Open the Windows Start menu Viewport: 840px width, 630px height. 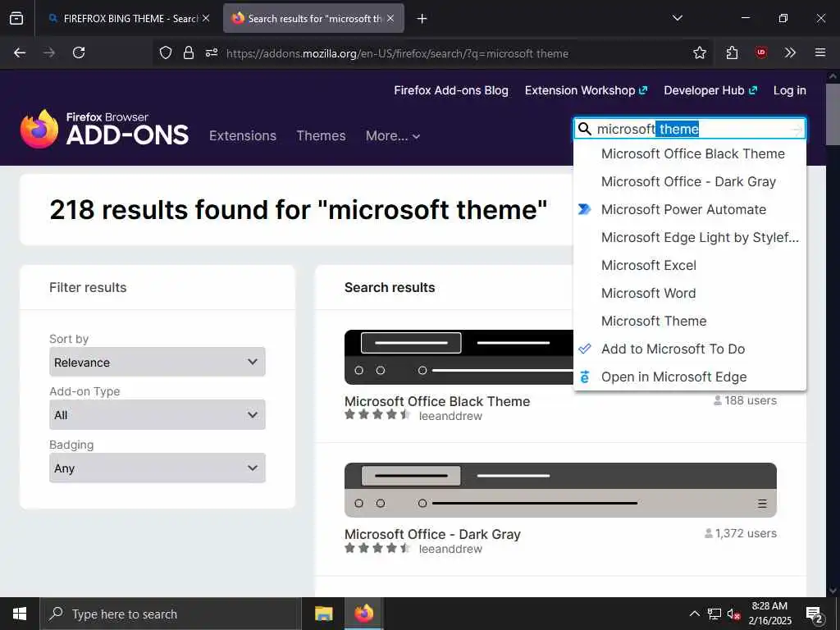[x=20, y=614]
